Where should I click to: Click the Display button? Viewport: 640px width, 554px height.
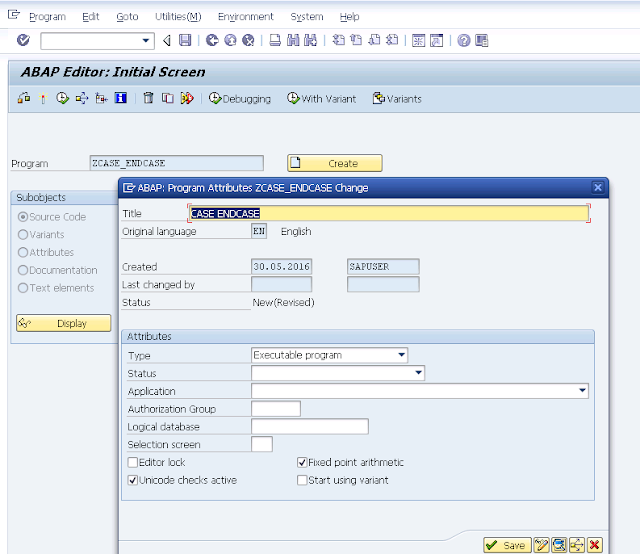(x=64, y=323)
